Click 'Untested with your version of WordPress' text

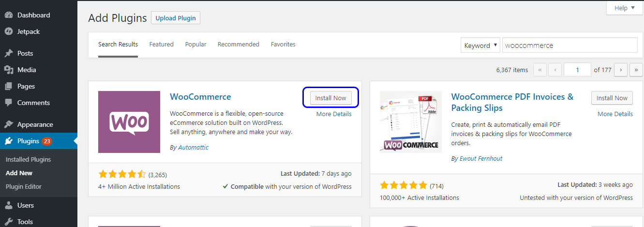(x=576, y=197)
